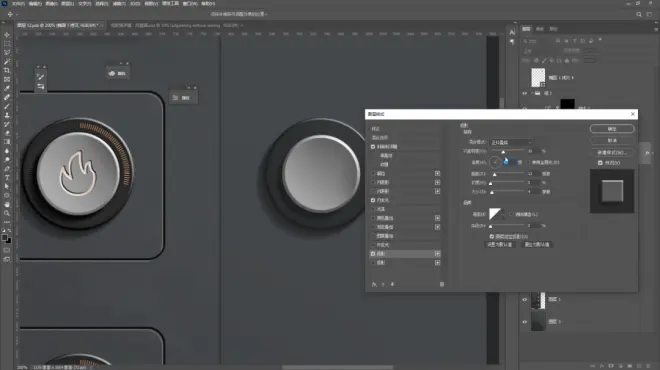Image resolution: width=660 pixels, height=370 pixels.
Task: Click the plus icon on the Gradient Overlay row
Action: 437,227
